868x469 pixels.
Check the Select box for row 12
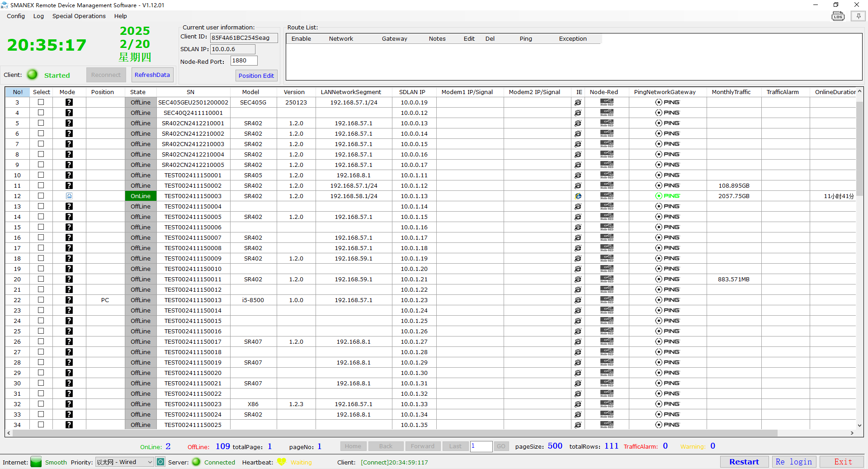tap(41, 196)
